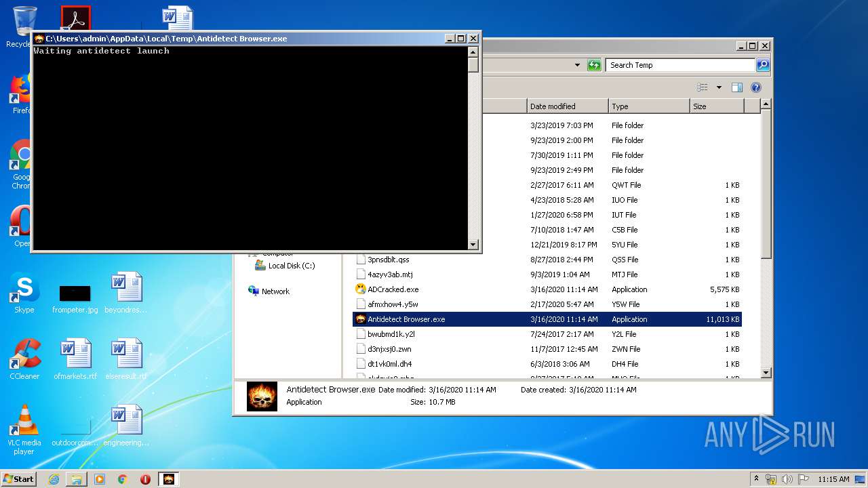The width and height of the screenshot is (868, 488).
Task: Launch the CCleaner desktop shortcut
Action: pyautogui.click(x=24, y=359)
